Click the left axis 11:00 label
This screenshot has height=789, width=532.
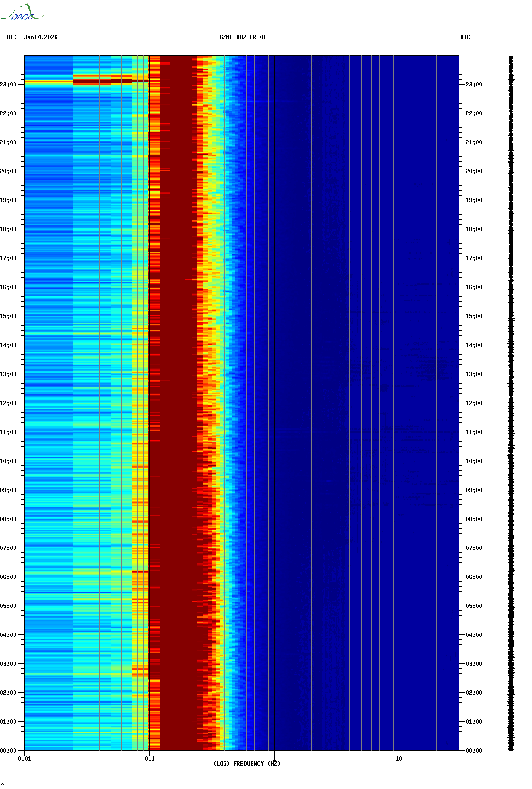(x=8, y=432)
